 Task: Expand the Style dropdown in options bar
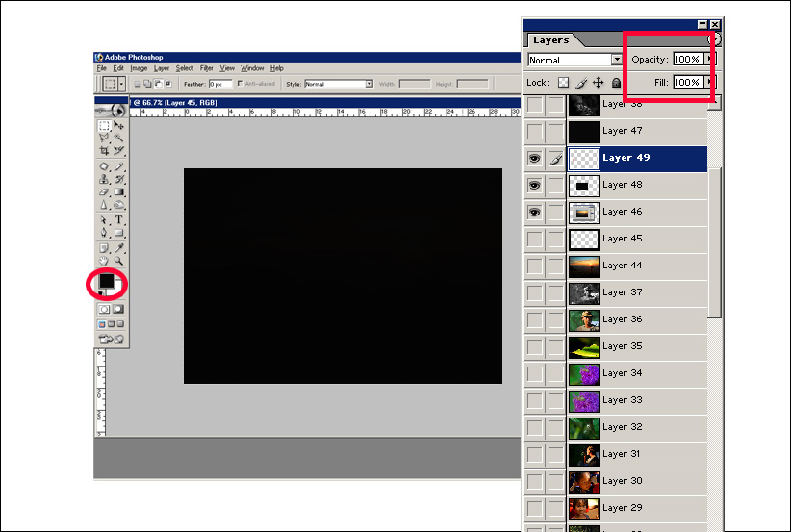pyautogui.click(x=369, y=84)
